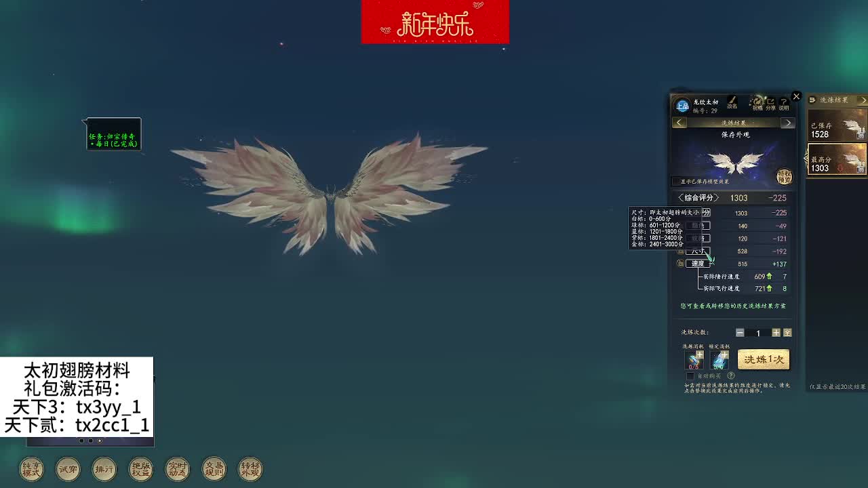Click the 全 max count button

click(x=787, y=333)
